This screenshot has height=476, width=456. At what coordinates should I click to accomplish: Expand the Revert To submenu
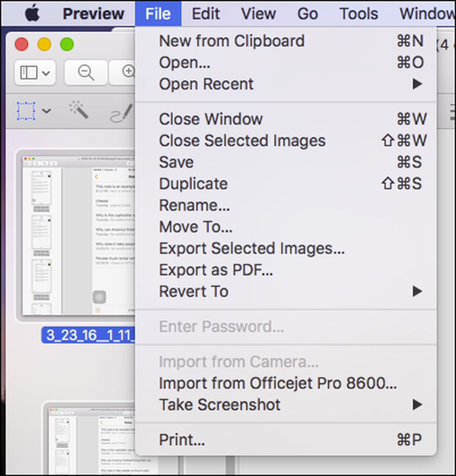(x=286, y=291)
